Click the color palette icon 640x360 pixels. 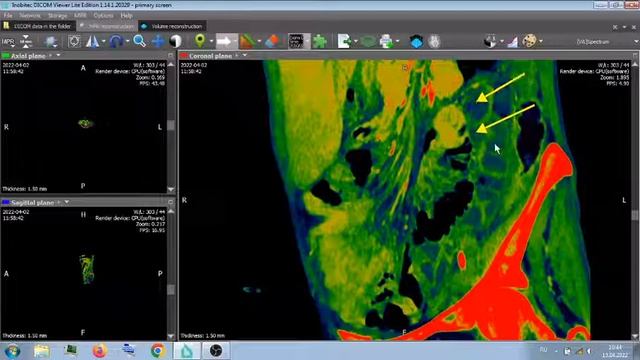(x=529, y=41)
